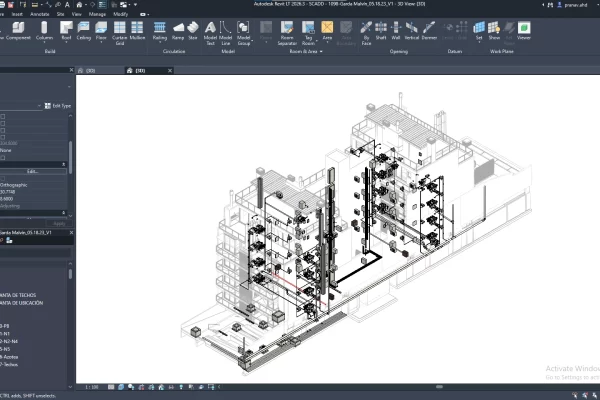Screen dimensions: 600x400
Task: Click the Show work plane tool
Action: (494, 31)
